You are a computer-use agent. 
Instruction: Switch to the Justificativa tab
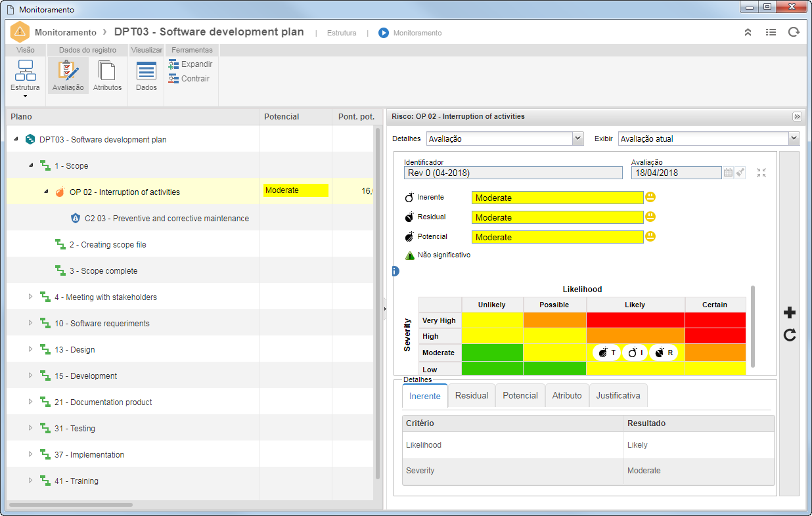[x=618, y=395]
